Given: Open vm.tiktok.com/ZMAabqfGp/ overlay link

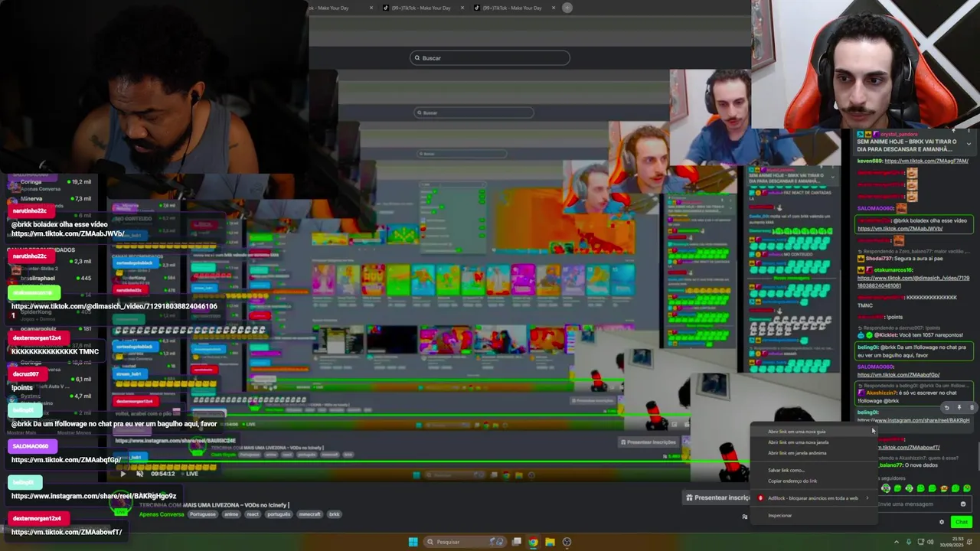Looking at the screenshot, I should click(66, 460).
